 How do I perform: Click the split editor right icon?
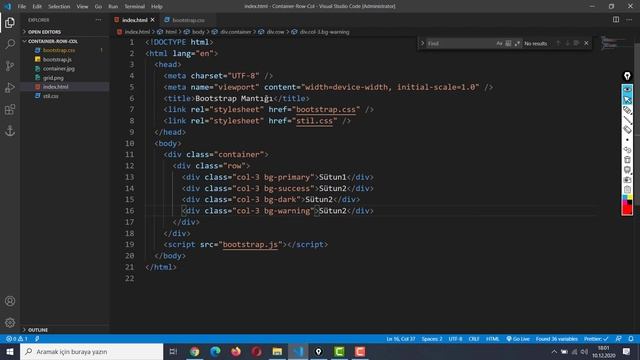pyautogui.click(x=616, y=20)
